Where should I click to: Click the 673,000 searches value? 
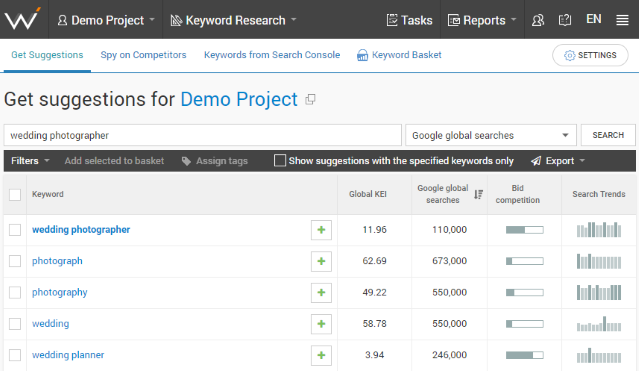[450, 261]
